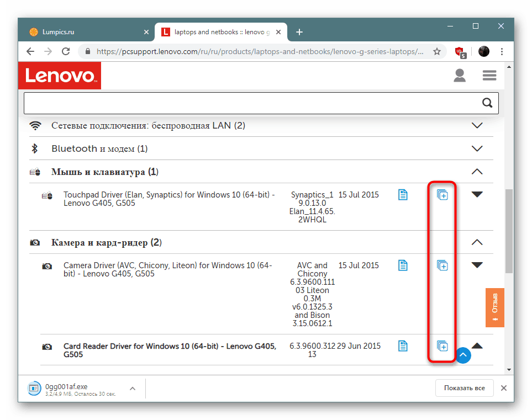
Task: Bookmark this page with the star icon
Action: [x=437, y=51]
